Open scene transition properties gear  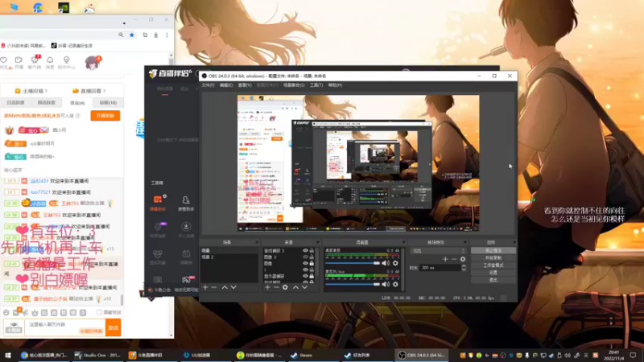click(x=463, y=259)
